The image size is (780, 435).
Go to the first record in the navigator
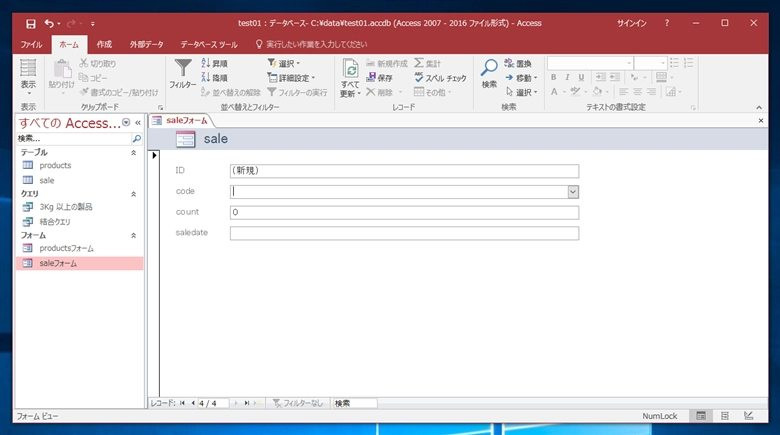182,403
